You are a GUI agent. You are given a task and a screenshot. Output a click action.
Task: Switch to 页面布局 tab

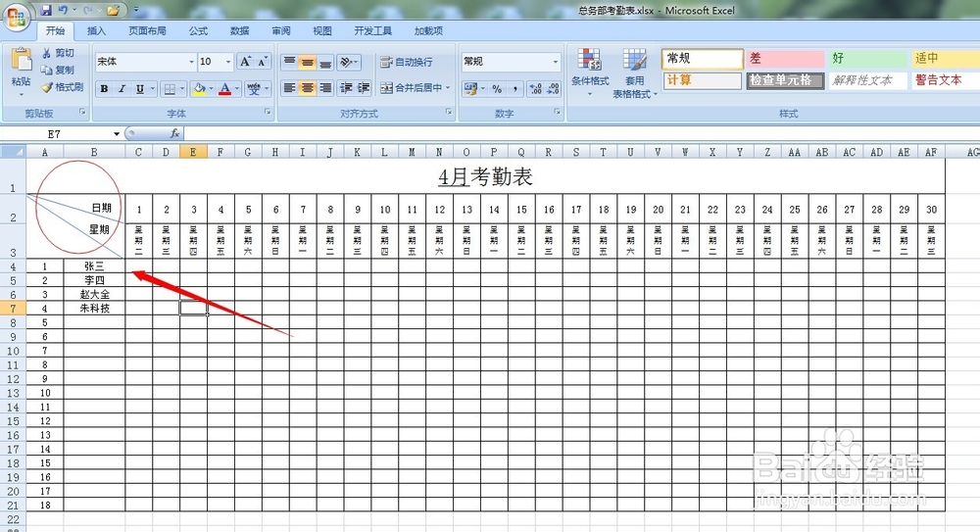tap(148, 30)
